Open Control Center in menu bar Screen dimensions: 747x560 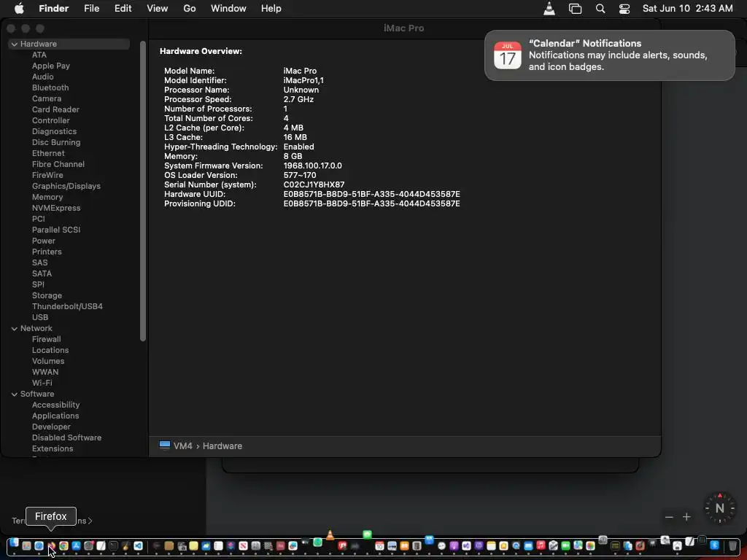click(x=624, y=9)
